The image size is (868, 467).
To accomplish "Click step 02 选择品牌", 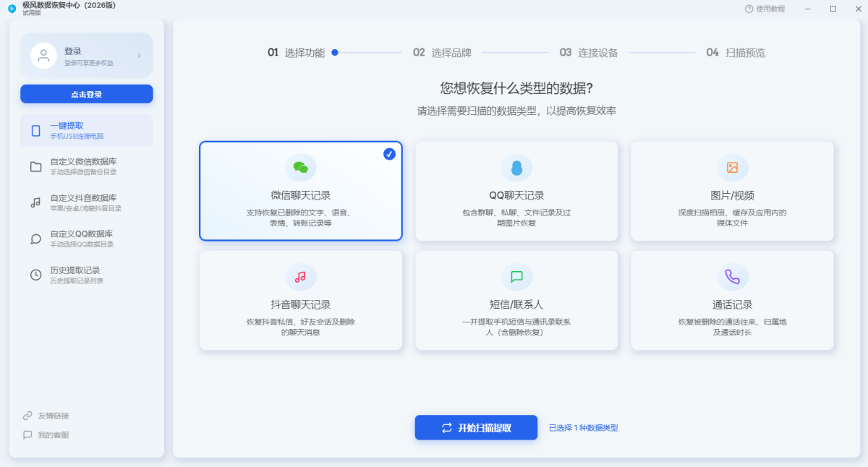I will coord(442,53).
